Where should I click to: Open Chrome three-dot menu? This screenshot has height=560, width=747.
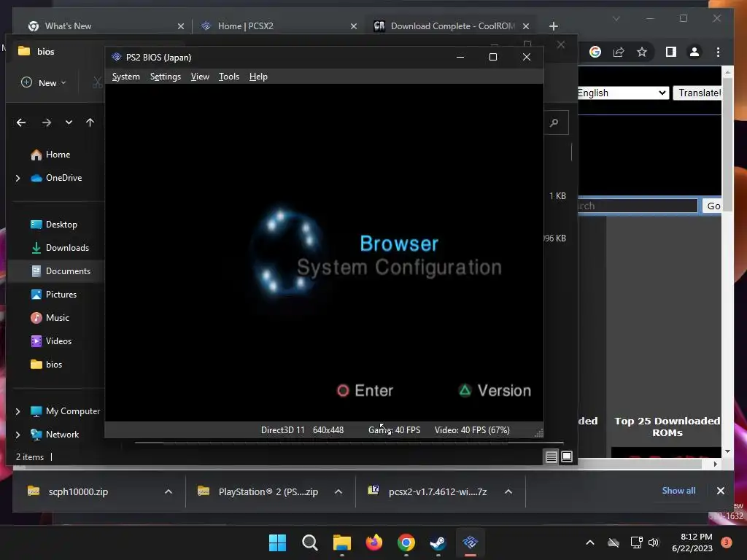coord(718,52)
